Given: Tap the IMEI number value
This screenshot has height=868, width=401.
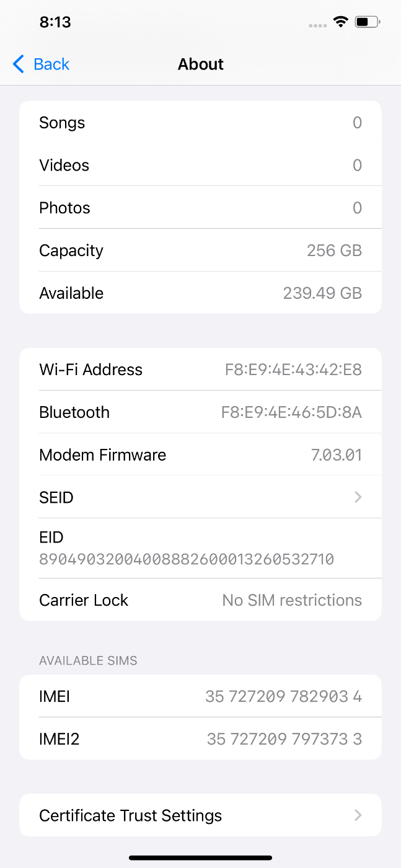Looking at the screenshot, I should [283, 696].
